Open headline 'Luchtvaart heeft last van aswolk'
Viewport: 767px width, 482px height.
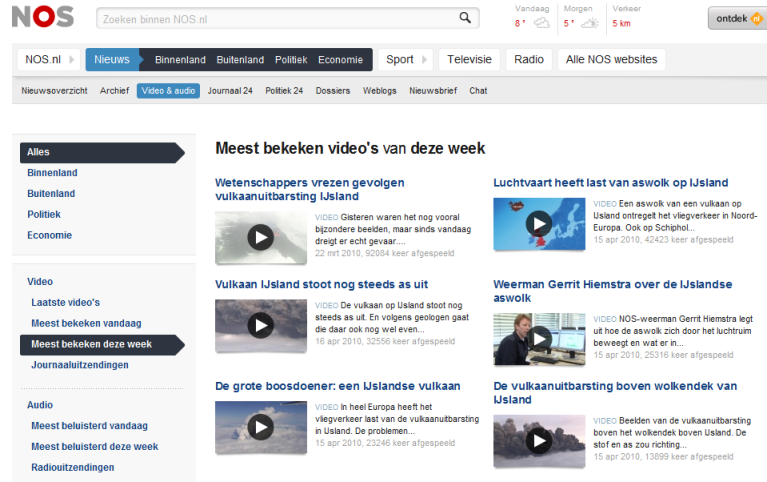[610, 183]
